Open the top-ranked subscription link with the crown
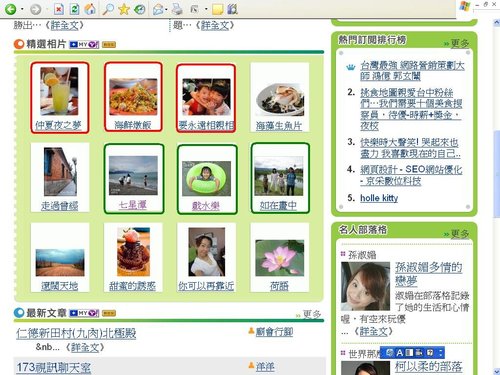This screenshot has height=375, width=500. [x=412, y=70]
